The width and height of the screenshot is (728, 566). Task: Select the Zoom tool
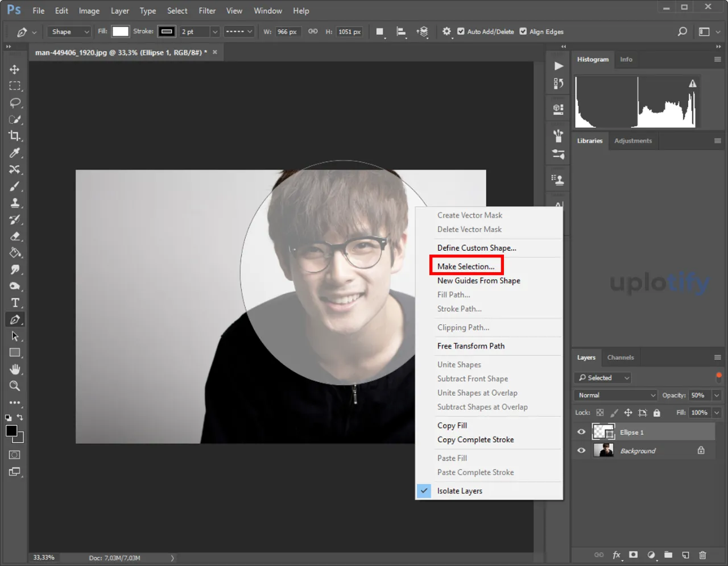coord(15,386)
